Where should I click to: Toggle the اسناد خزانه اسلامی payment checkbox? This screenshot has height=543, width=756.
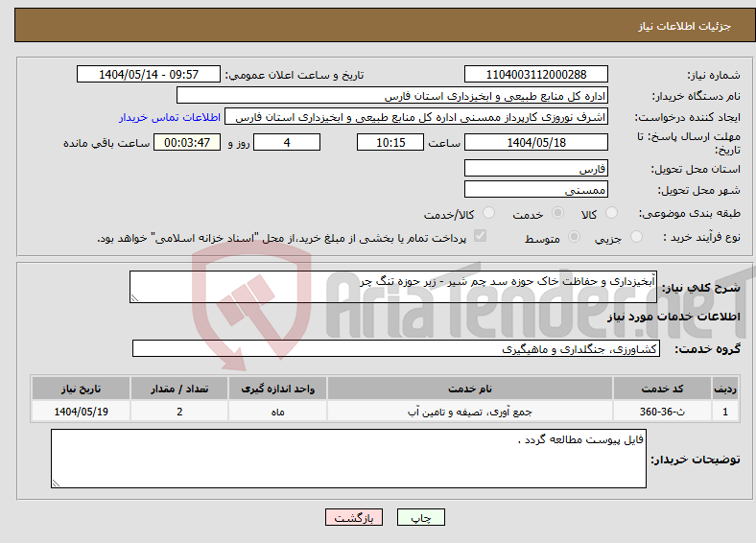(x=481, y=236)
